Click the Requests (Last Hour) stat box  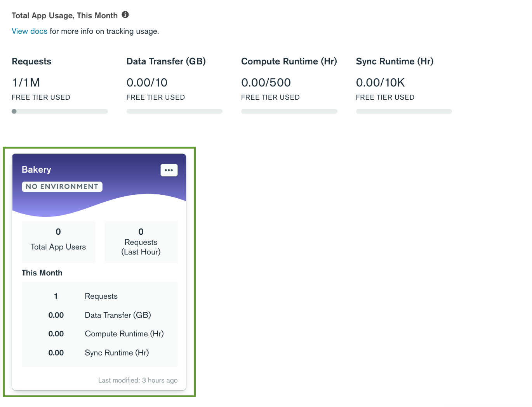coord(141,241)
